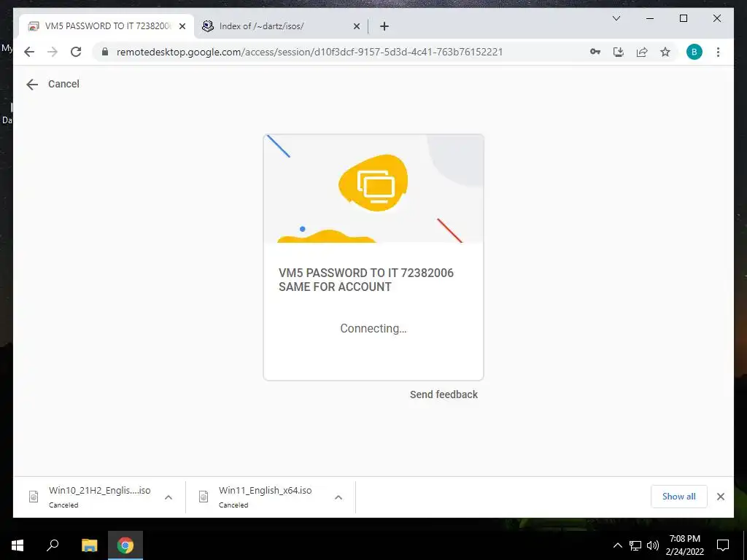Close the downloads bar
Image resolution: width=747 pixels, height=560 pixels.
click(720, 497)
